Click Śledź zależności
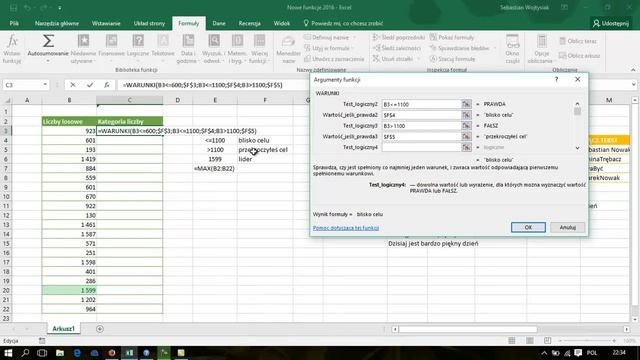The height and width of the screenshot is (360, 640). (x=396, y=48)
